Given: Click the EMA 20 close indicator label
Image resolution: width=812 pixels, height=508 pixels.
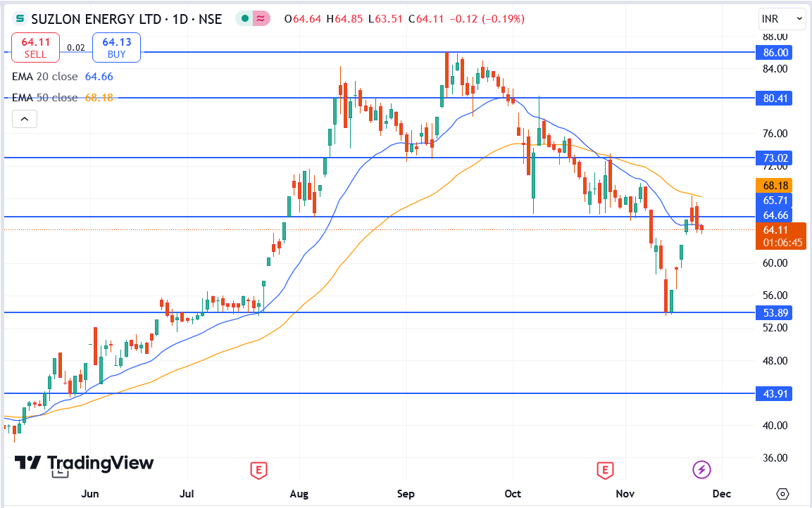Looking at the screenshot, I should pos(44,77).
